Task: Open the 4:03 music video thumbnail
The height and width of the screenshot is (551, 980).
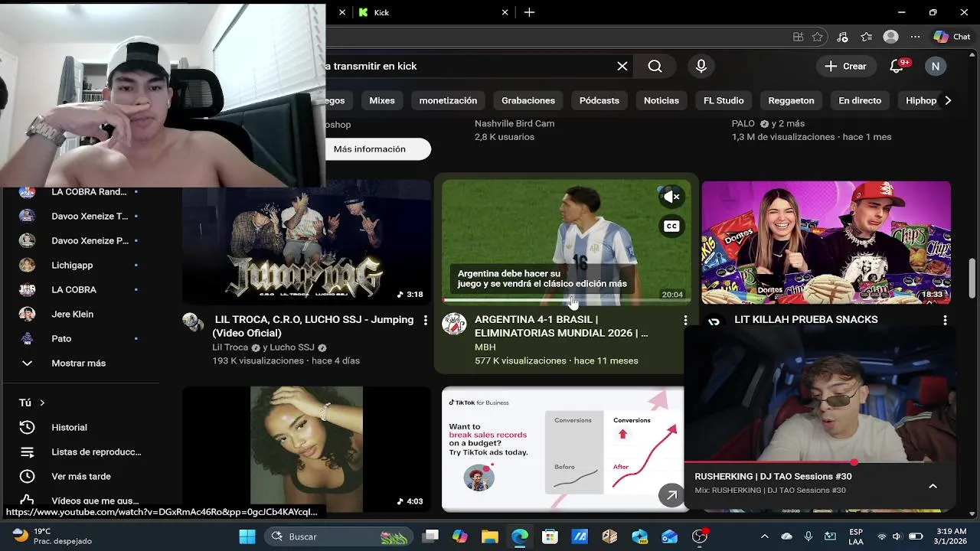Action: [x=306, y=449]
